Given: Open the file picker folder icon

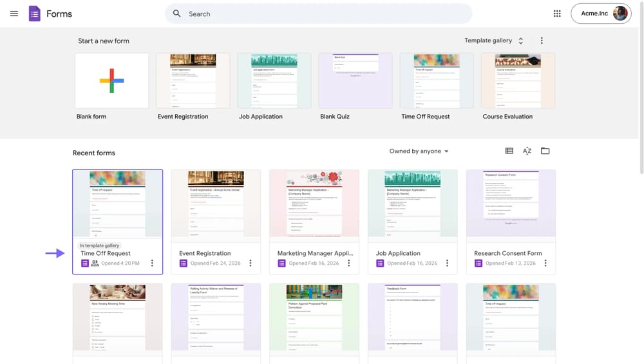Looking at the screenshot, I should coord(545,151).
